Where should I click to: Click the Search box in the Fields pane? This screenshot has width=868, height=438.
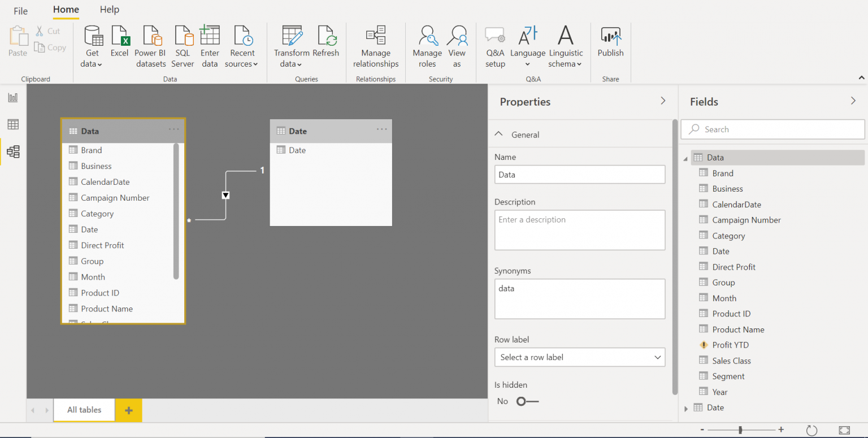[772, 129]
